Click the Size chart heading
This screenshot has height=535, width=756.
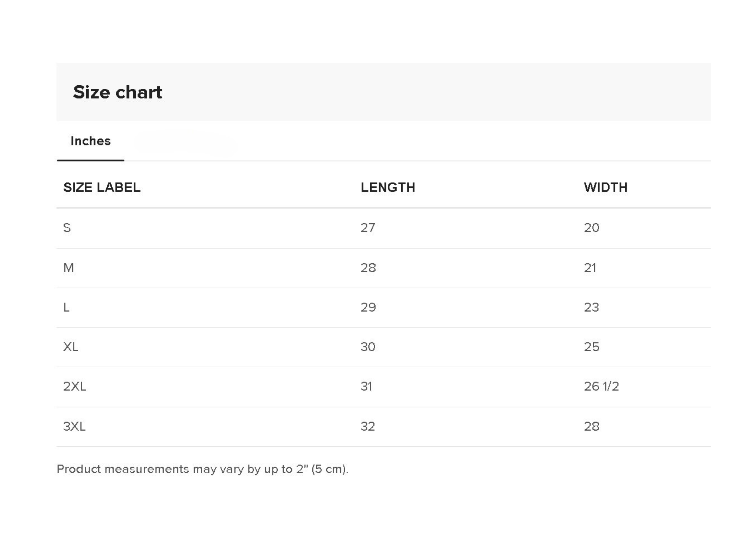[118, 92]
